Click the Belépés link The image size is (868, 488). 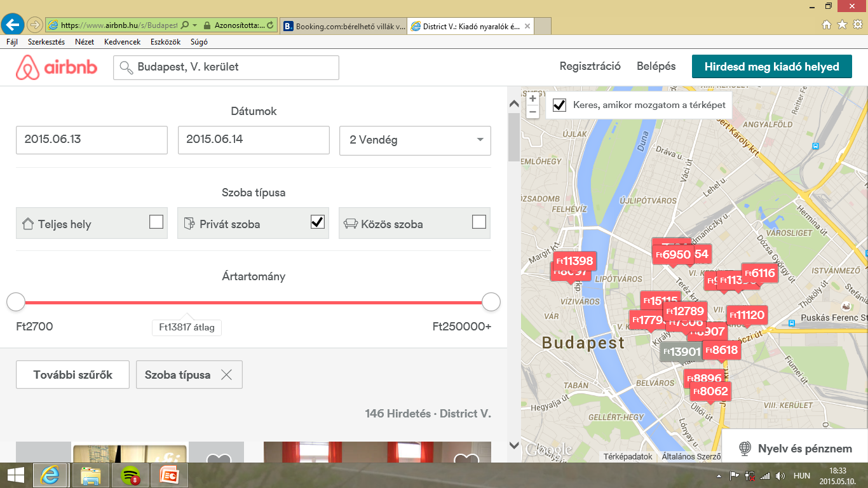[x=656, y=66]
